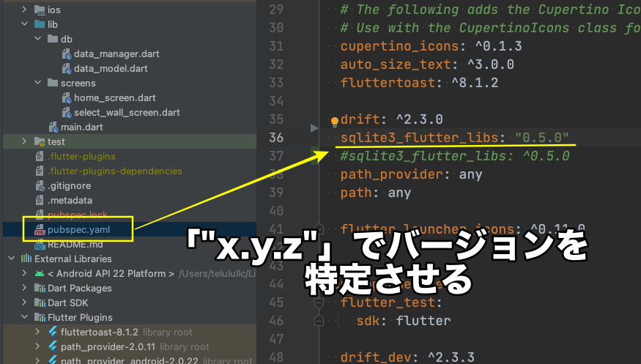
Task: Expand Dart SDK node
Action: [24, 302]
